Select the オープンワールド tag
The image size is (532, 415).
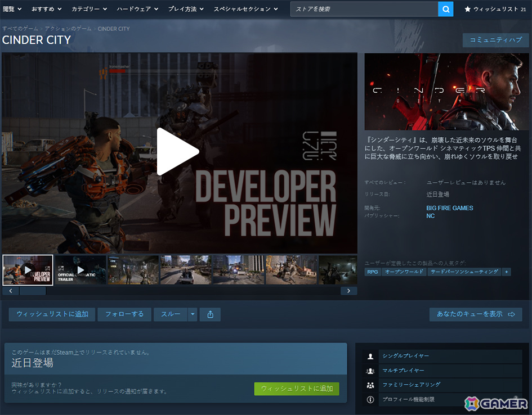[x=404, y=272]
